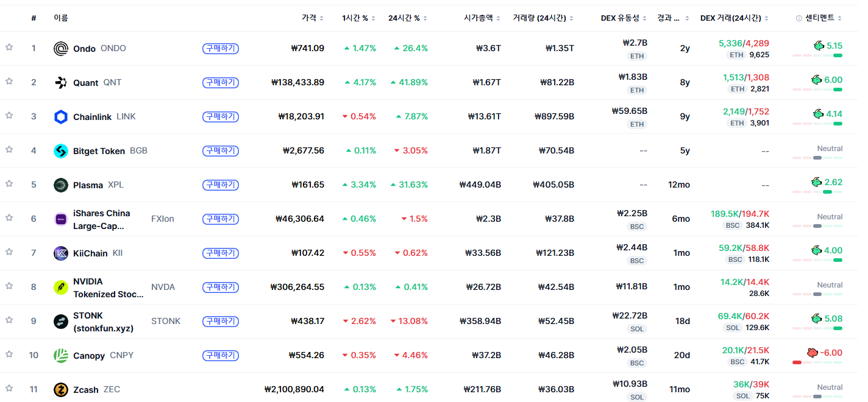Toggle the star for iShares China Large-Cap
Viewport: 868px width, 402px height.
coord(9,217)
